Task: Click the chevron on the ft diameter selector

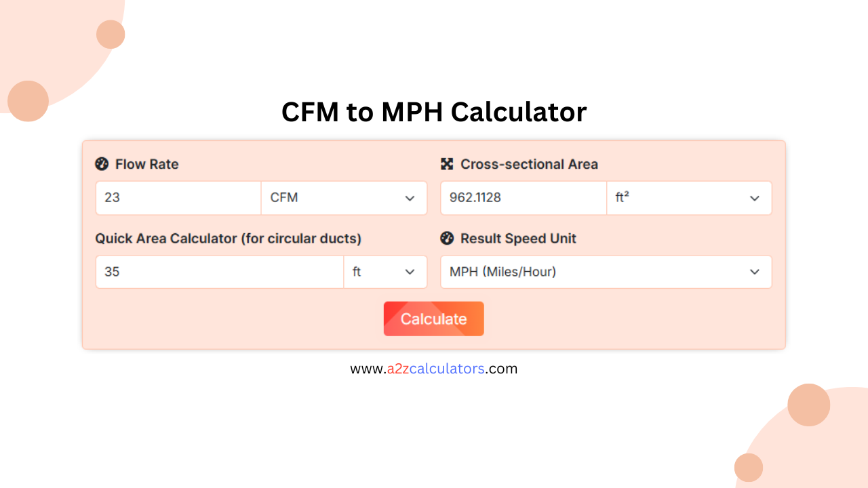Action: click(410, 272)
